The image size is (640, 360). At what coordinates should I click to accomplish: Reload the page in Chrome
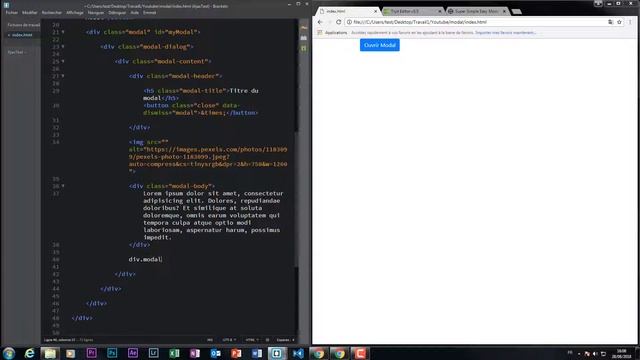pos(338,22)
